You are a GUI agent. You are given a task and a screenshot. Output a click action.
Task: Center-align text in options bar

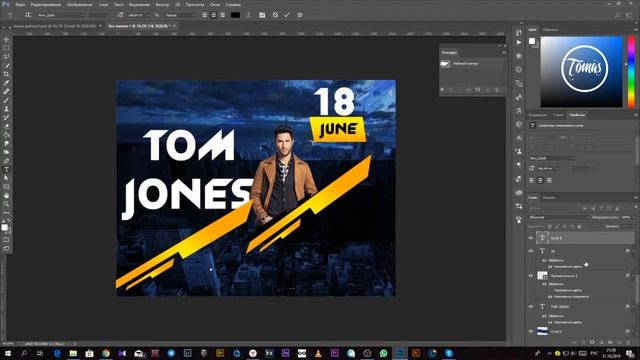213,15
